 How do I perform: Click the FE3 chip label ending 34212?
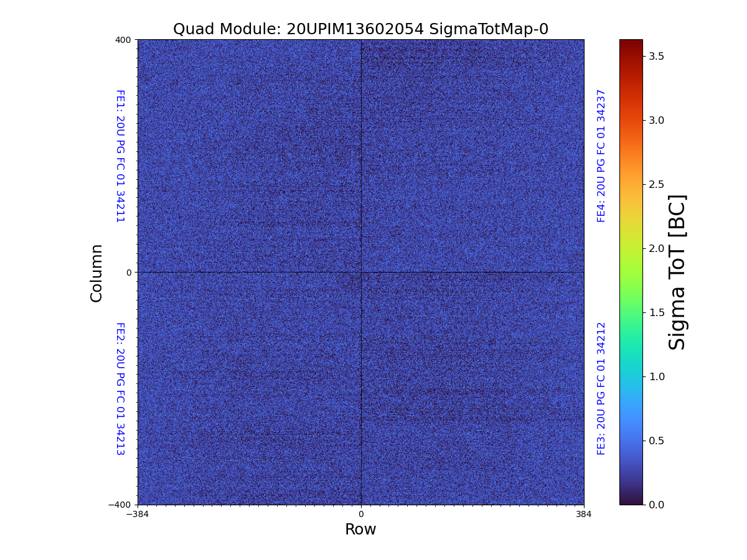(601, 388)
